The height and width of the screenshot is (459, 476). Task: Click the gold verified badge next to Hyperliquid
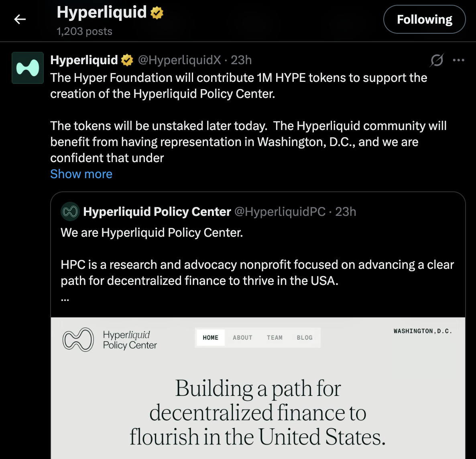coord(127,60)
